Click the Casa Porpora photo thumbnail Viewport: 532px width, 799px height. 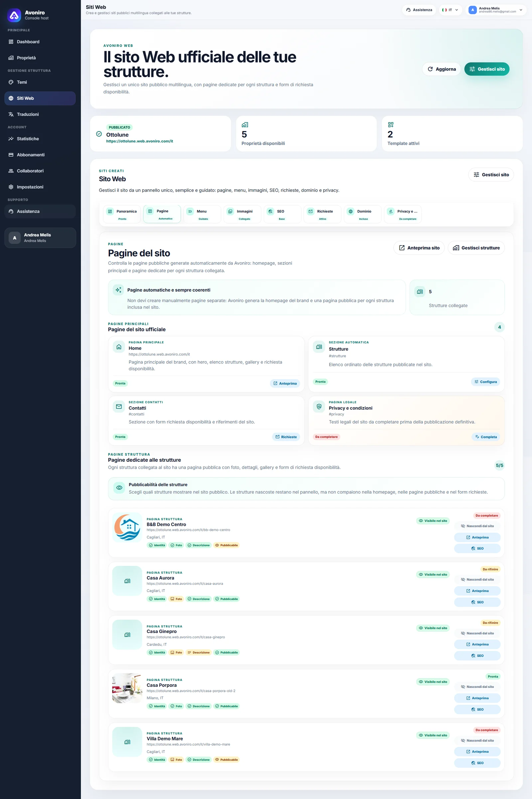pyautogui.click(x=127, y=688)
